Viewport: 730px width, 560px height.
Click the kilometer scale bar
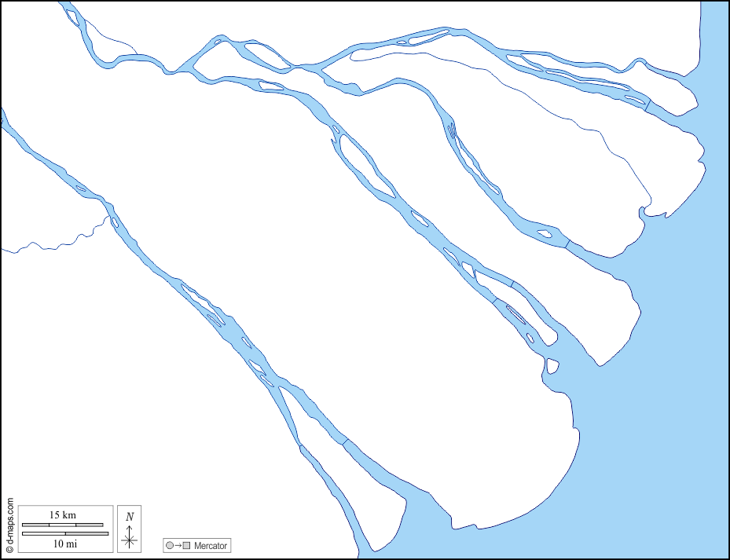click(62, 525)
